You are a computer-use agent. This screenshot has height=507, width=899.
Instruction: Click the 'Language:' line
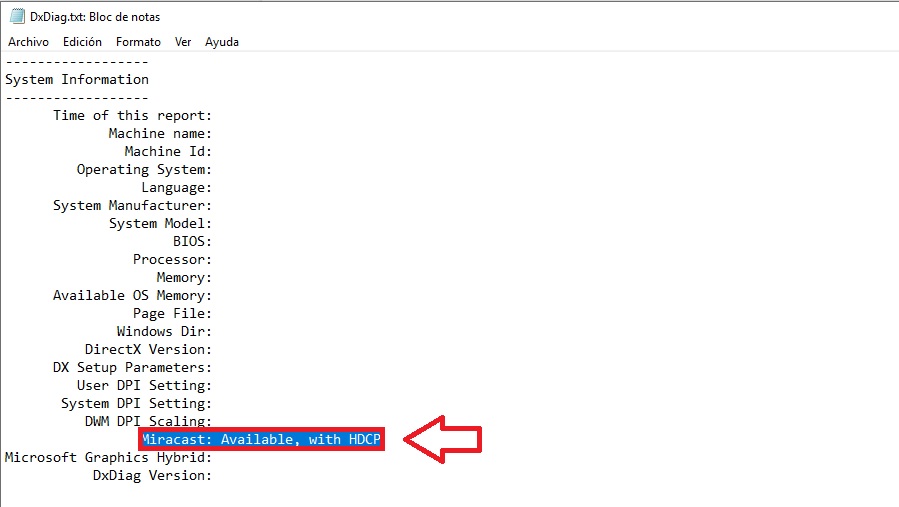177,188
